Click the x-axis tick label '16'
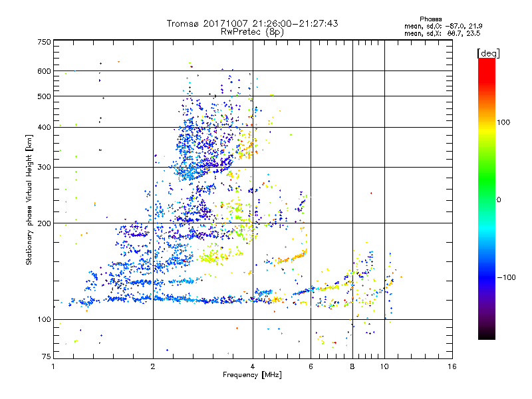 coord(452,366)
